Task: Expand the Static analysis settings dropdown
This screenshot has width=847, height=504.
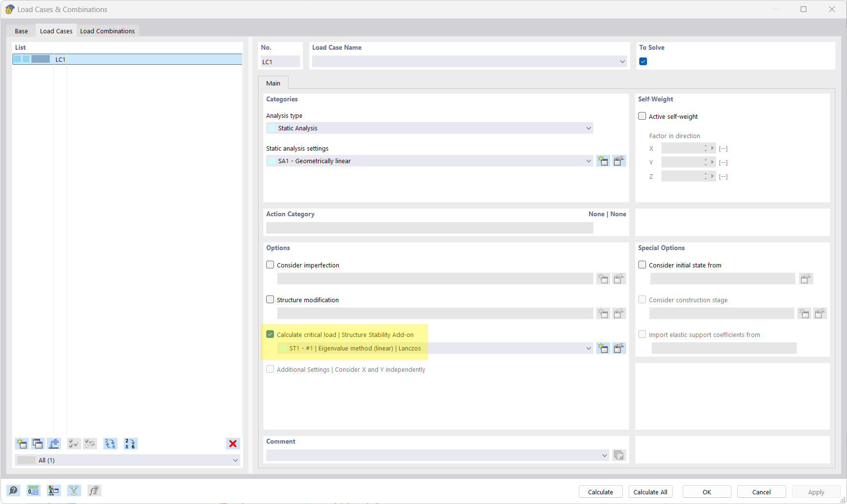Action: (588, 161)
